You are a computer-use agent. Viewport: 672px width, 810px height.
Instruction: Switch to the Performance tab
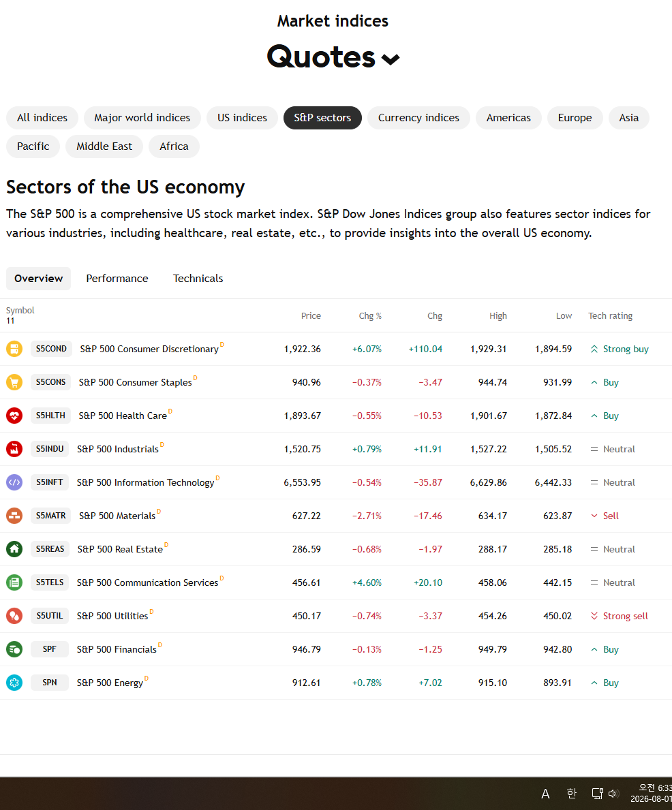[117, 279]
